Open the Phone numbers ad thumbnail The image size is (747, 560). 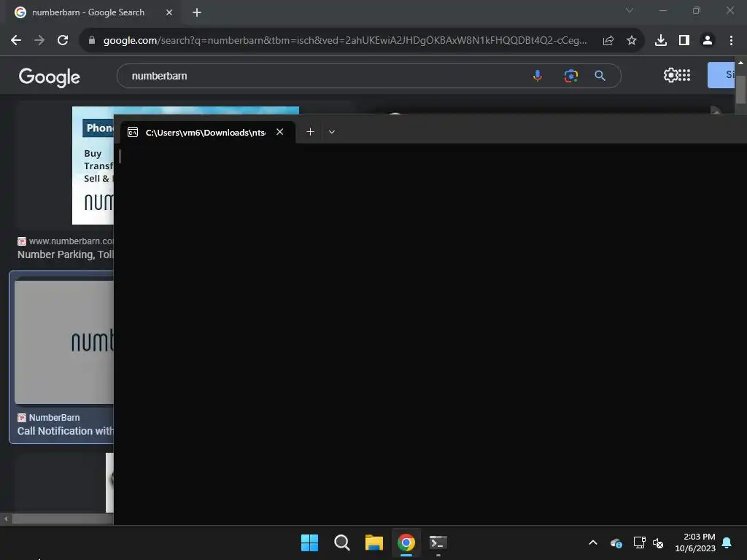point(93,166)
